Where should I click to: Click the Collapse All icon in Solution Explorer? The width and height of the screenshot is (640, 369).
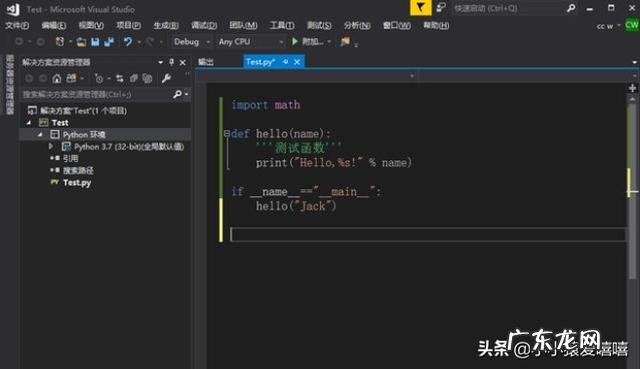[133, 78]
